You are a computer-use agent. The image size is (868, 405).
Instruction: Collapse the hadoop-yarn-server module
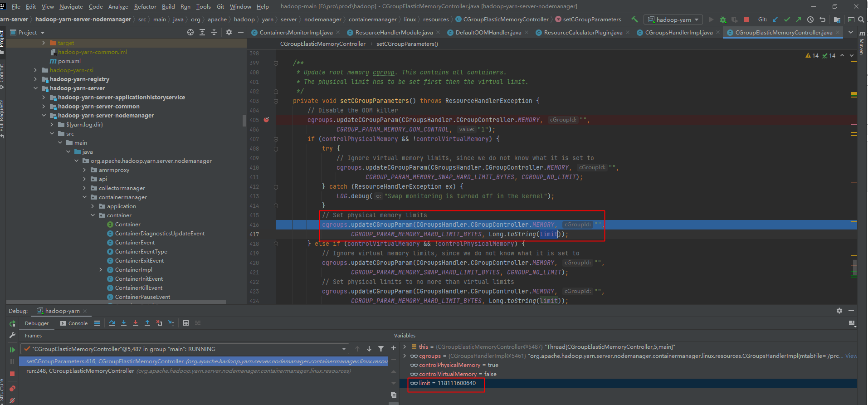36,88
